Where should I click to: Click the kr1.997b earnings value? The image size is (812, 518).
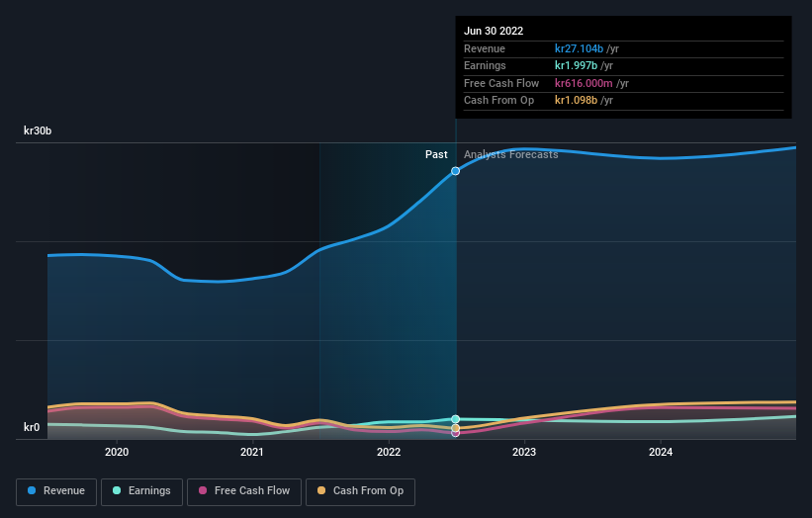576,65
